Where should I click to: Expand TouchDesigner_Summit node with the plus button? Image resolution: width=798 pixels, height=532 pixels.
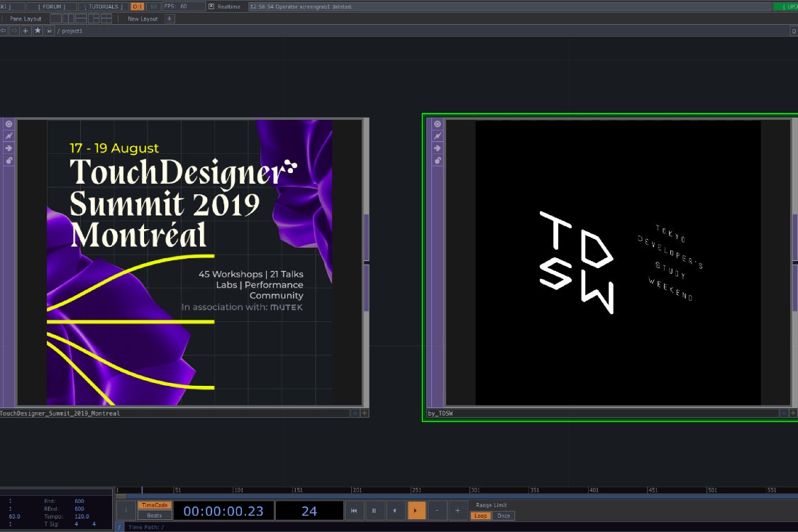(x=365, y=413)
